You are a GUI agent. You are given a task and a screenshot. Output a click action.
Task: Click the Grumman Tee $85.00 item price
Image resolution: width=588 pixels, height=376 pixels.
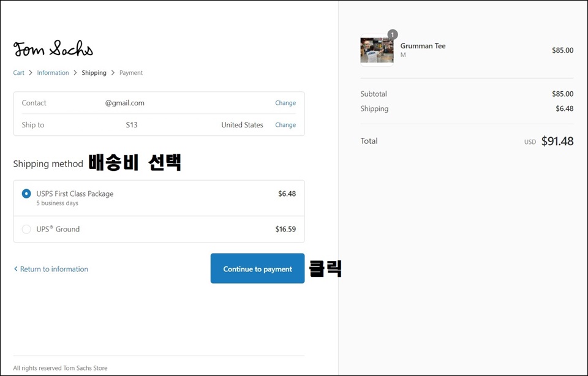click(562, 50)
